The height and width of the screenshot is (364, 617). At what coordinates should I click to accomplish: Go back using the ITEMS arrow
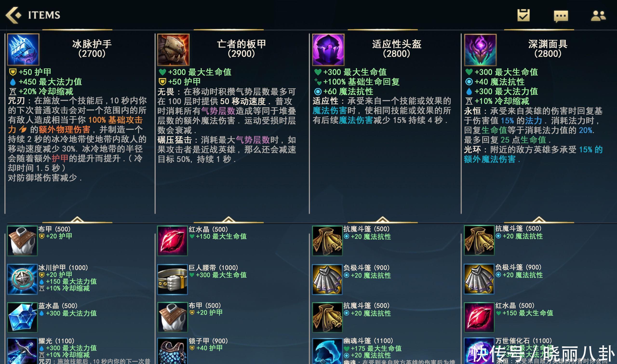pos(13,15)
